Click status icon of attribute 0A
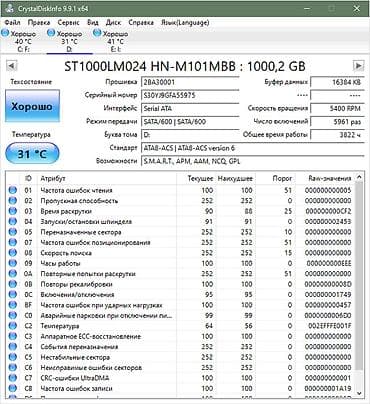Screen dimensions: 370x404 [x=12, y=274]
